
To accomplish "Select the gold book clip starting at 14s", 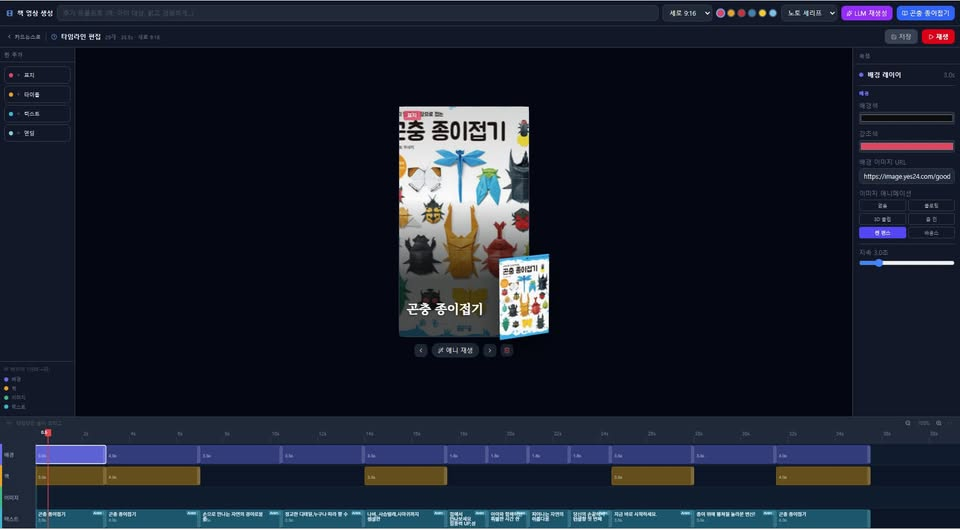I will [x=406, y=476].
